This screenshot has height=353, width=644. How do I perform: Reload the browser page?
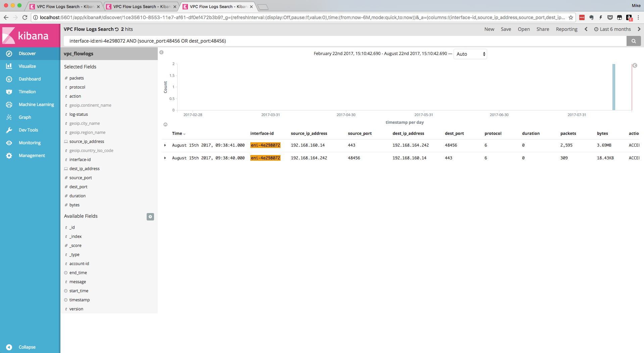point(25,17)
